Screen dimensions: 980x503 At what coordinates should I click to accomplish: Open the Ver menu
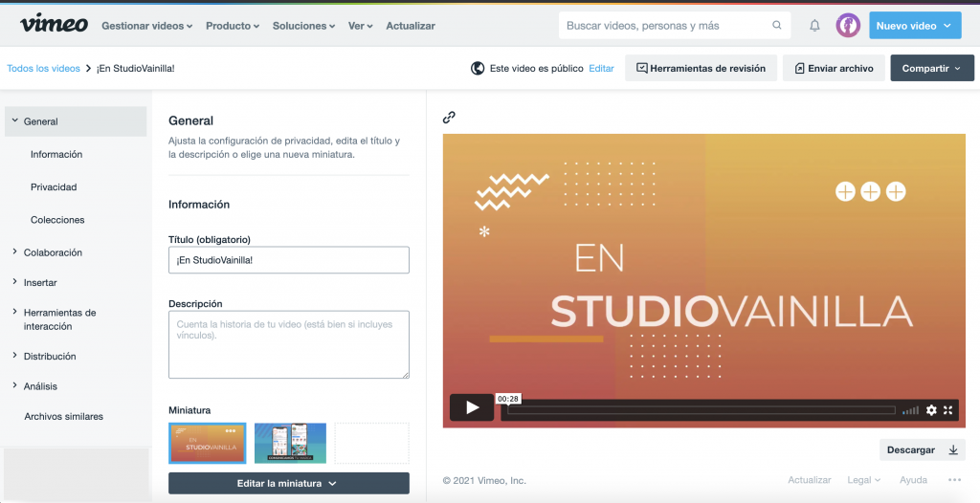click(361, 26)
